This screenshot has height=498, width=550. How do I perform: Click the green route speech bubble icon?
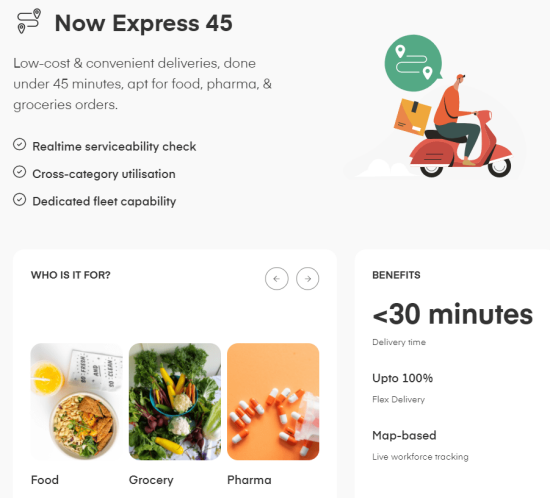[x=414, y=63]
